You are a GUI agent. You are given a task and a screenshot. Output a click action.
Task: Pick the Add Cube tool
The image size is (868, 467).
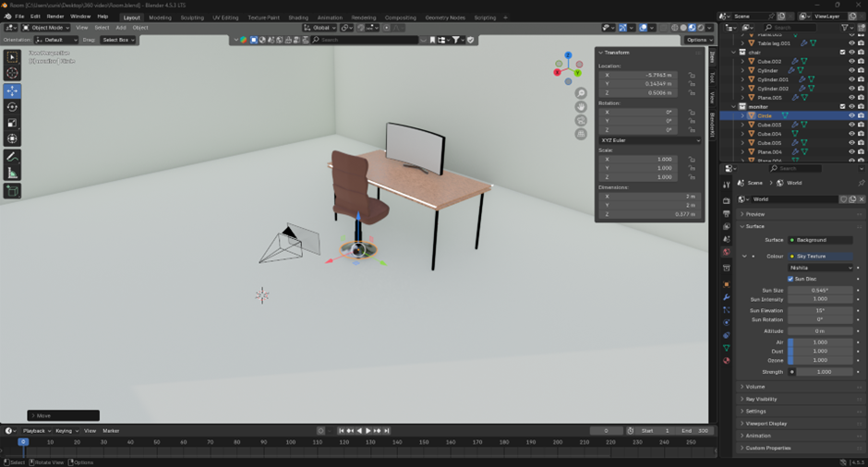12,191
